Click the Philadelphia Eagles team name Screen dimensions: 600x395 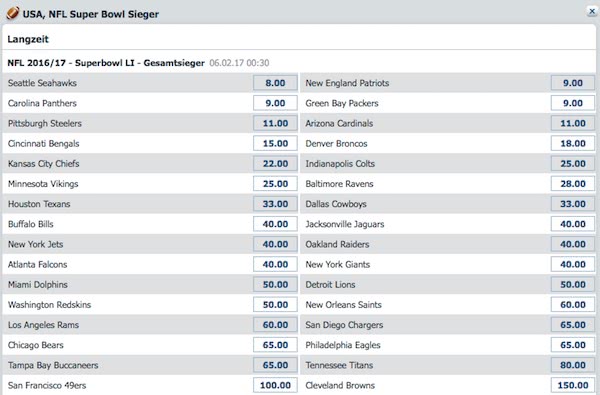[x=343, y=345]
